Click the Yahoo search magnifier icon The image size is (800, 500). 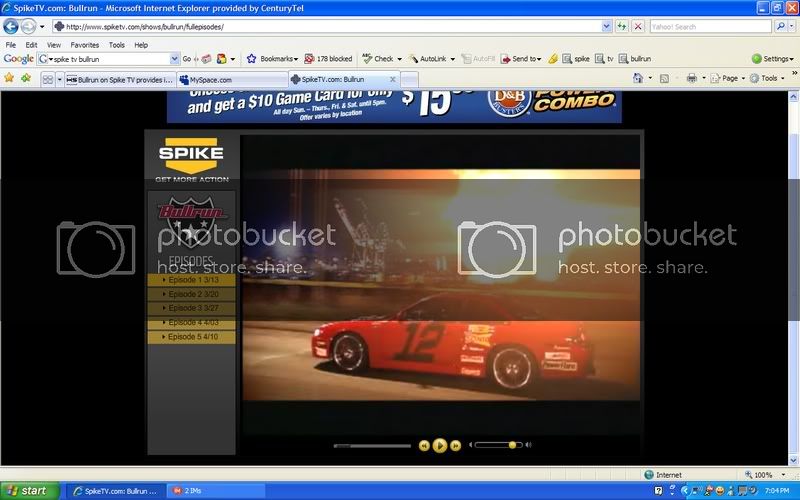point(780,26)
